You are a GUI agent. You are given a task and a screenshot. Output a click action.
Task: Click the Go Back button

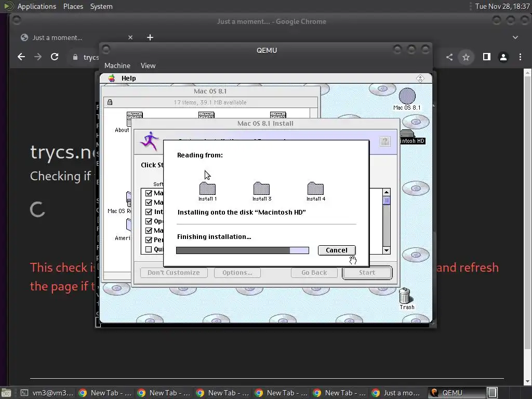[314, 272]
